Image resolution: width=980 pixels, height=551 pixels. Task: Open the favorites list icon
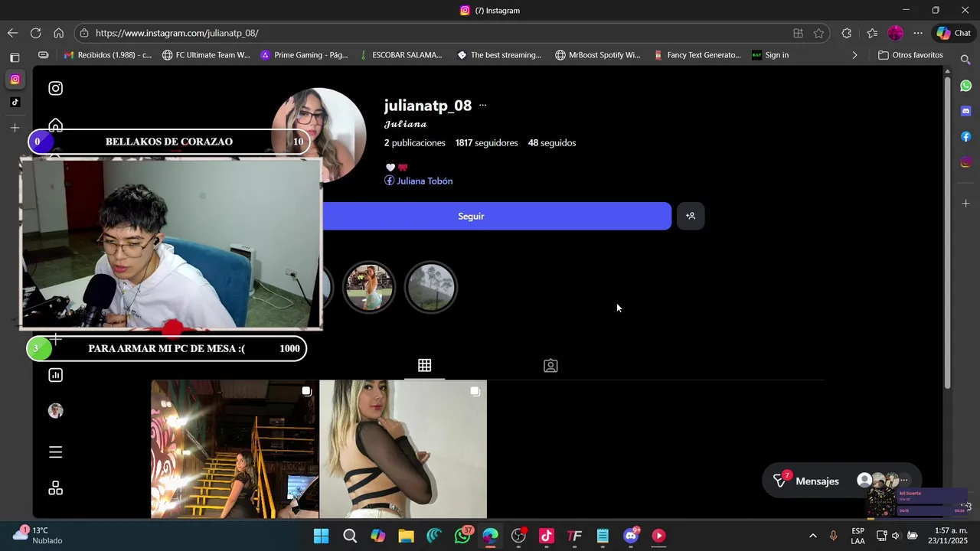872,33
